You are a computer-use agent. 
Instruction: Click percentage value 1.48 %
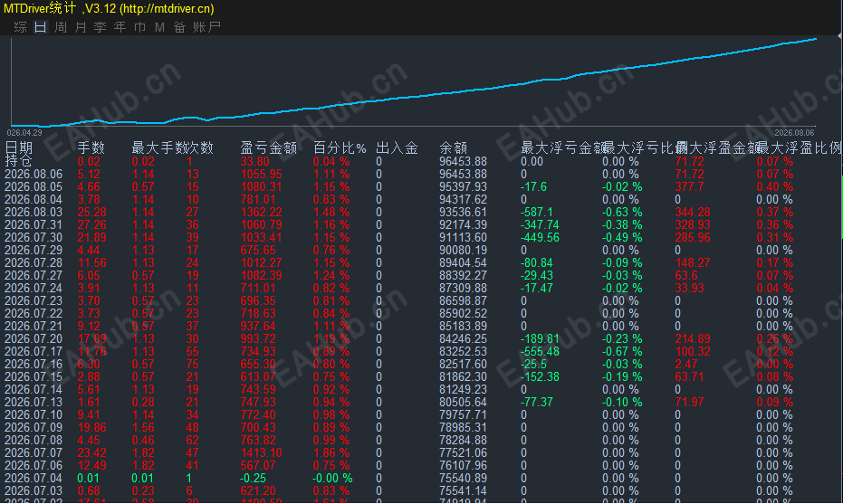click(331, 212)
